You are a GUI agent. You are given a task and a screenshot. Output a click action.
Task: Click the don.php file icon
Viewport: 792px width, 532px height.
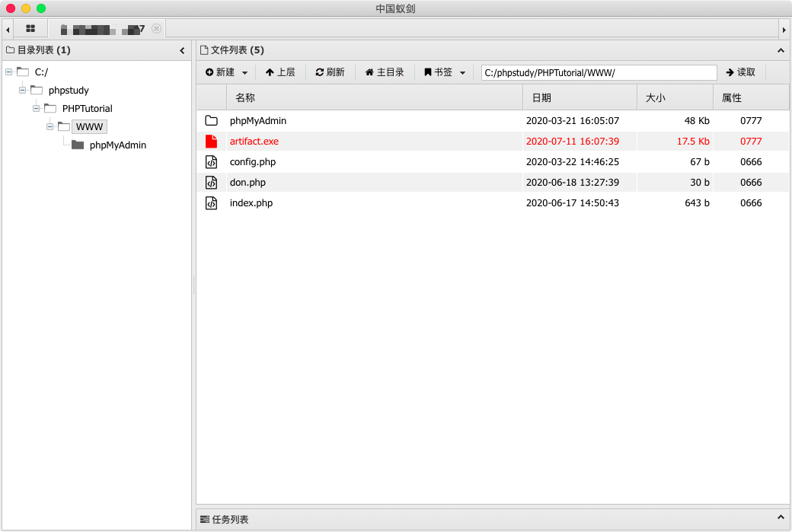tap(211, 183)
